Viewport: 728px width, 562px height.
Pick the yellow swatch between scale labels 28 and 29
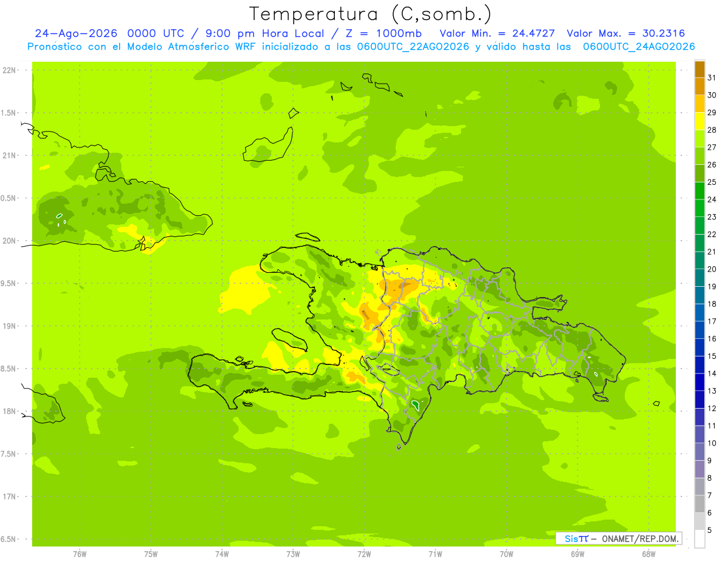(x=699, y=121)
